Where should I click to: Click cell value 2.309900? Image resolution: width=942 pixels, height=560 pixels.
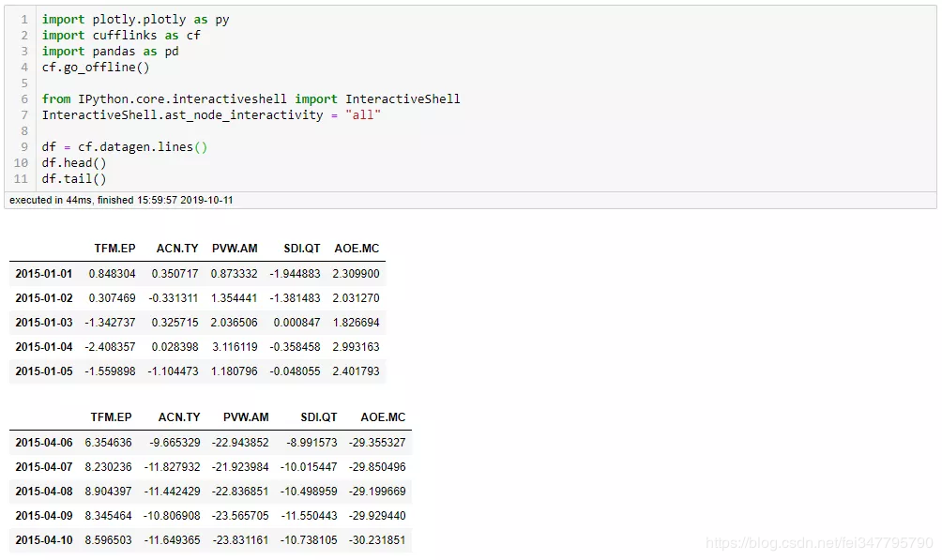[357, 273]
